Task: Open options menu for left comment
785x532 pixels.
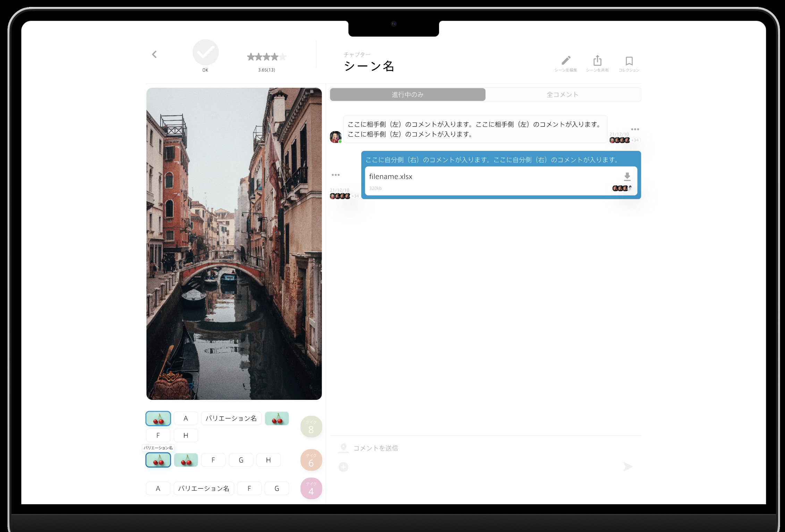Action: (635, 129)
